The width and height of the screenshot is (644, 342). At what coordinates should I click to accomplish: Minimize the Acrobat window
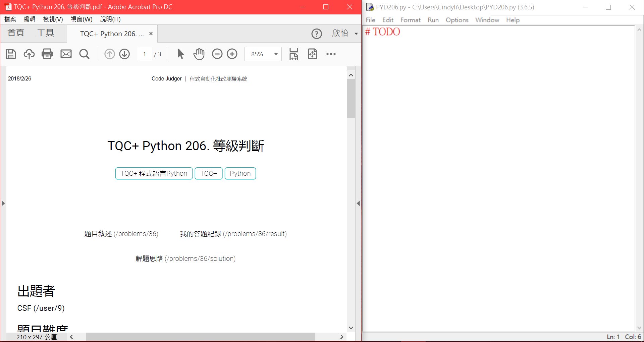pyautogui.click(x=303, y=7)
